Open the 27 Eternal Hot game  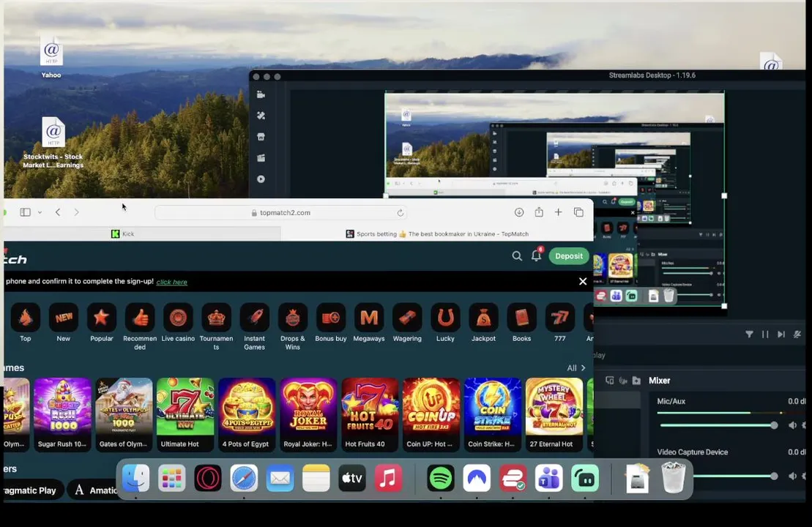[554, 414]
